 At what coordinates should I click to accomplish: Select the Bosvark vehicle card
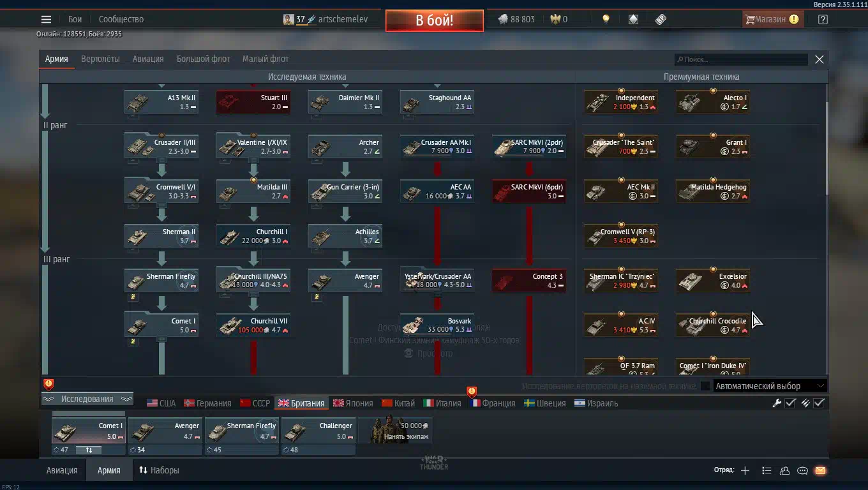coord(437,325)
